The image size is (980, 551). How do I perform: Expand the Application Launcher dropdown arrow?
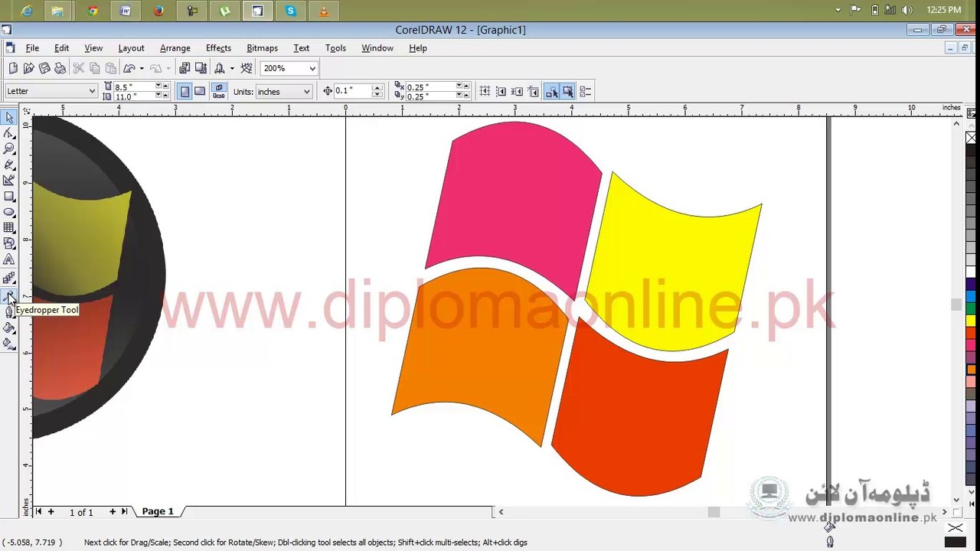(x=231, y=69)
